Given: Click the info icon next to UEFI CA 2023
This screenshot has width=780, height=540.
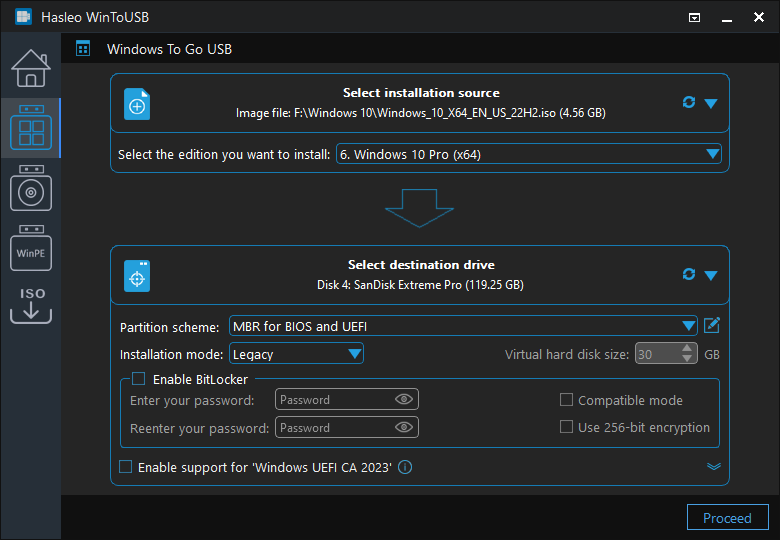Looking at the screenshot, I should point(405,467).
